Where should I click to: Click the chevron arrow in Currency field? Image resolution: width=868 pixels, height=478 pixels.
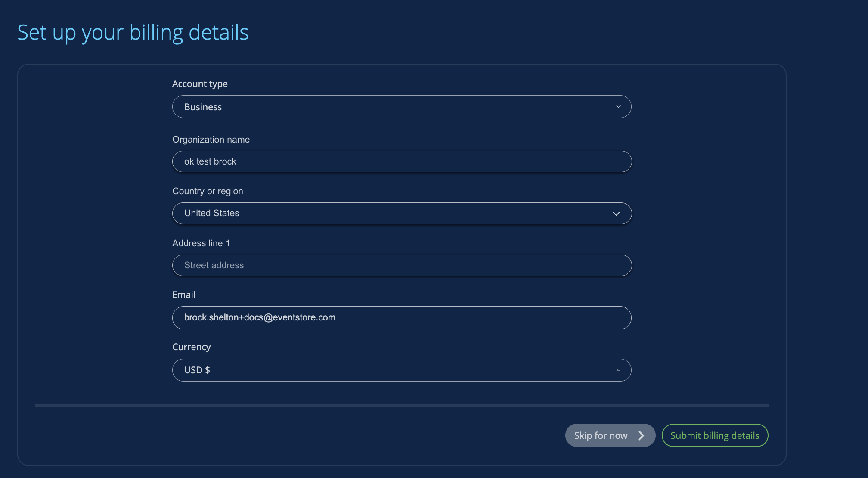click(618, 370)
